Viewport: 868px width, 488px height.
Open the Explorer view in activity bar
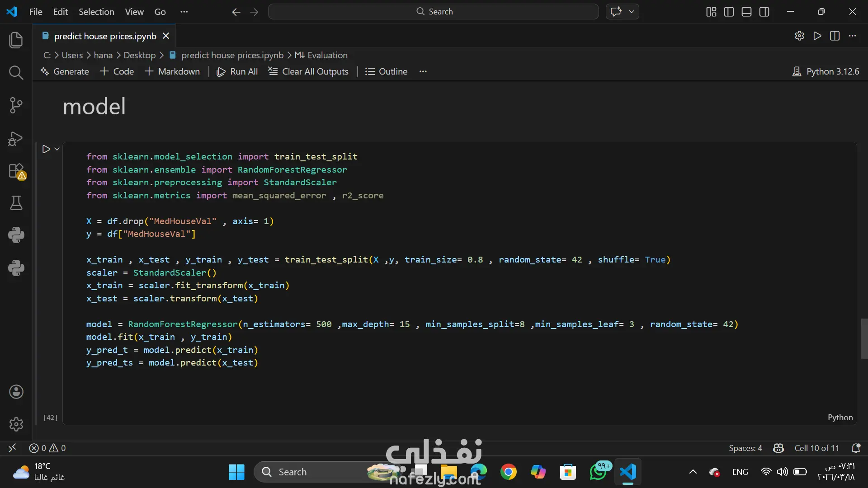tap(16, 40)
